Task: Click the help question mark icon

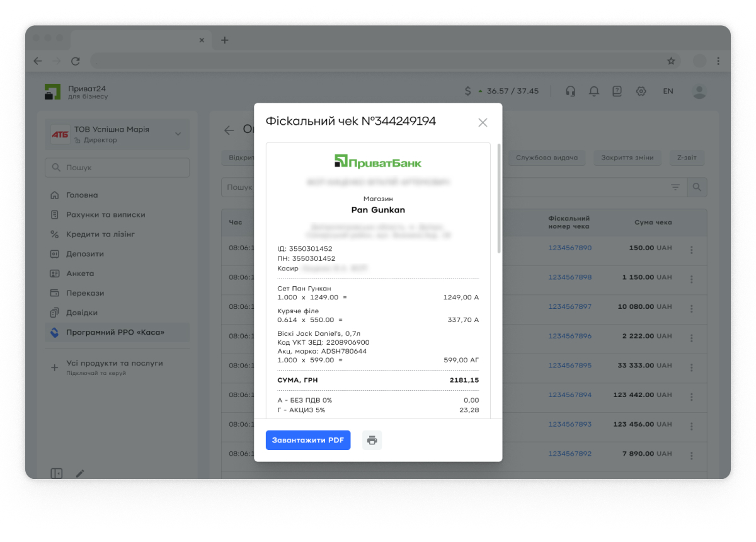Action: coord(617,91)
